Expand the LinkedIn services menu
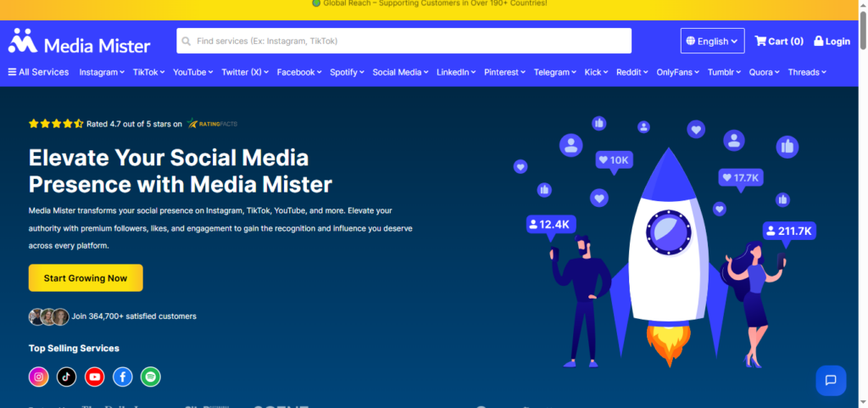 click(x=456, y=72)
